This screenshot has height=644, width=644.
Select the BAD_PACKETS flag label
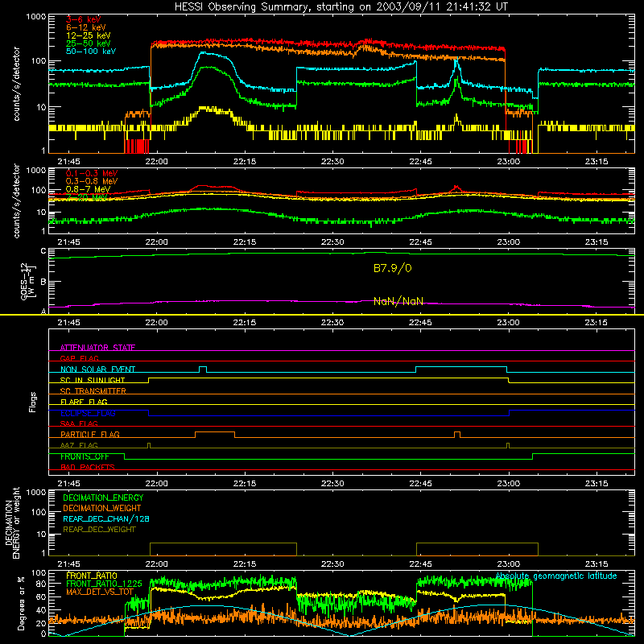click(88, 467)
